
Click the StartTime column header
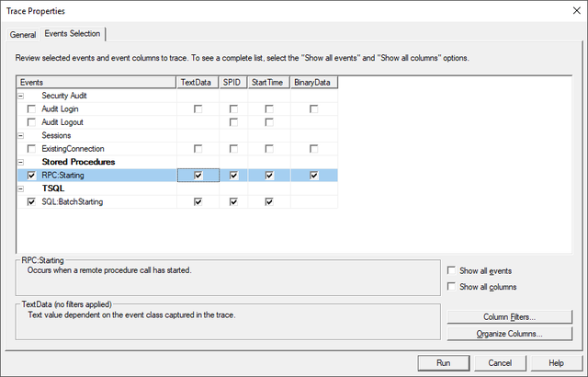click(x=269, y=83)
